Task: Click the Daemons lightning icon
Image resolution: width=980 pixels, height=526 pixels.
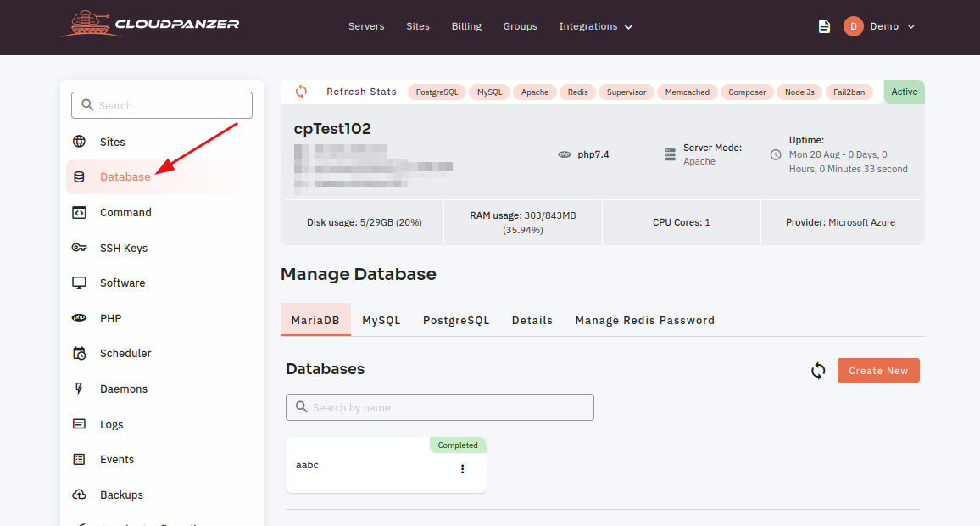Action: tap(79, 389)
